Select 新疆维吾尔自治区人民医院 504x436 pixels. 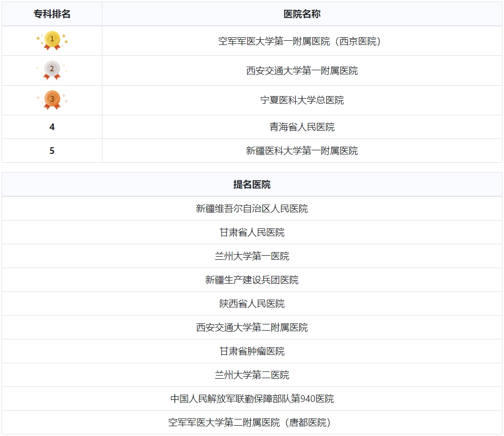[252, 209]
